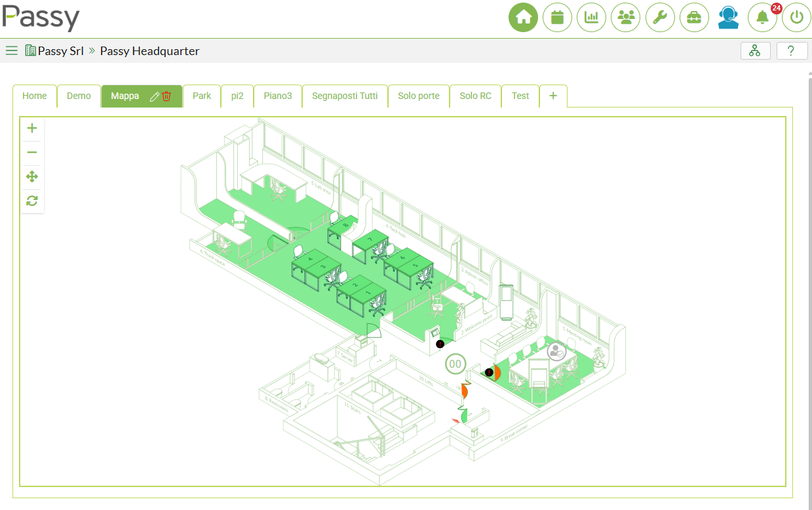Click the power logout icon
The image size is (812, 510).
(x=796, y=18)
